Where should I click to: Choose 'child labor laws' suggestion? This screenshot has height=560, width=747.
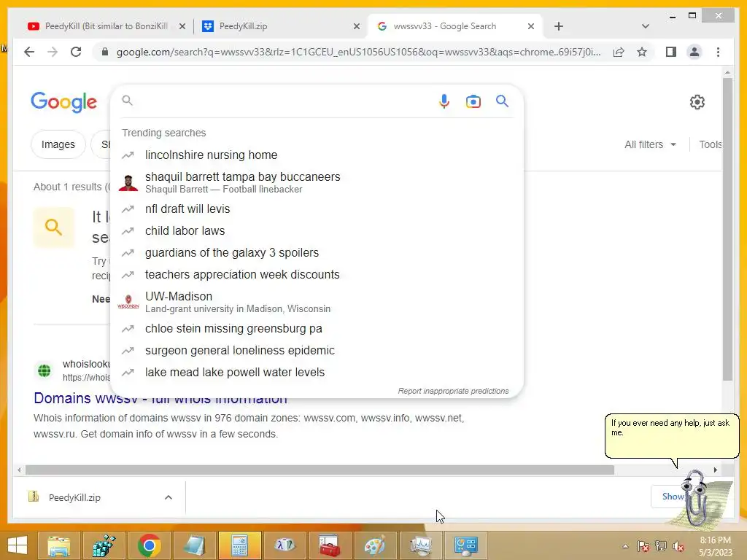pos(317,230)
